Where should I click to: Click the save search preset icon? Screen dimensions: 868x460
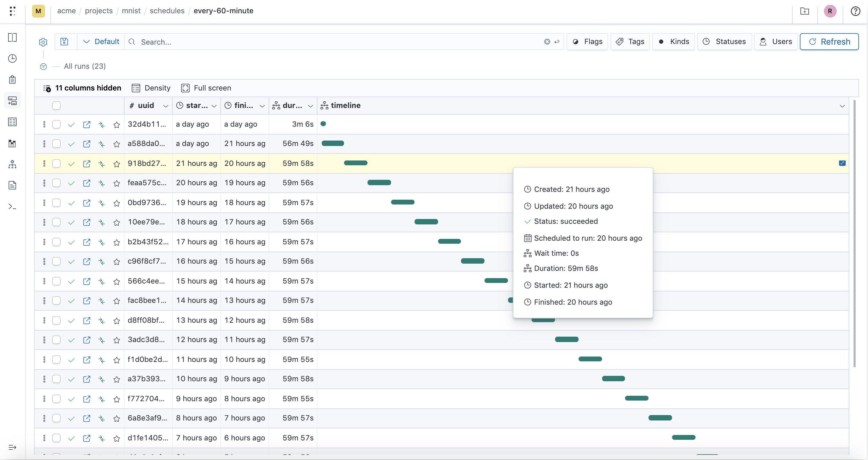pos(64,41)
